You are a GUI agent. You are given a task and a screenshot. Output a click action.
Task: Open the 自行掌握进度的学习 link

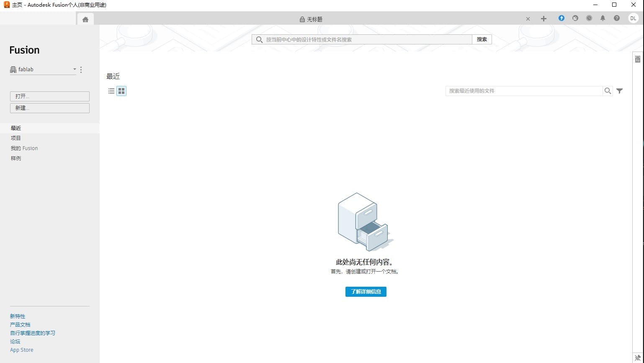(x=33, y=333)
